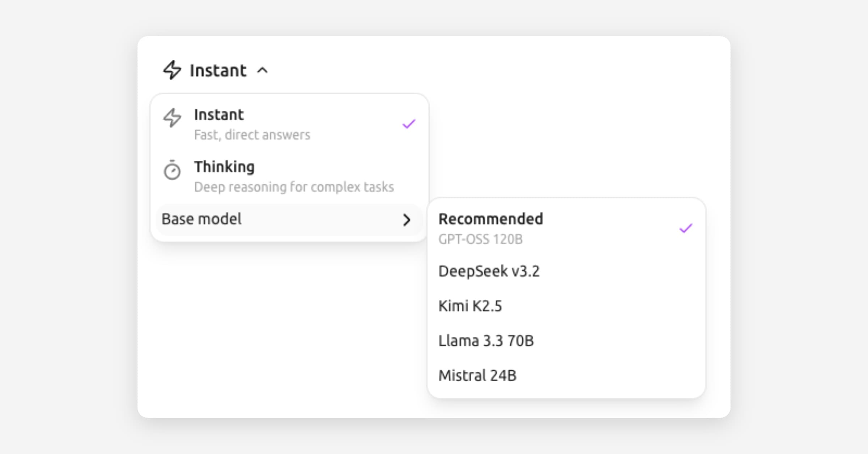
Task: Click the "Instant" header label
Action: [218, 70]
